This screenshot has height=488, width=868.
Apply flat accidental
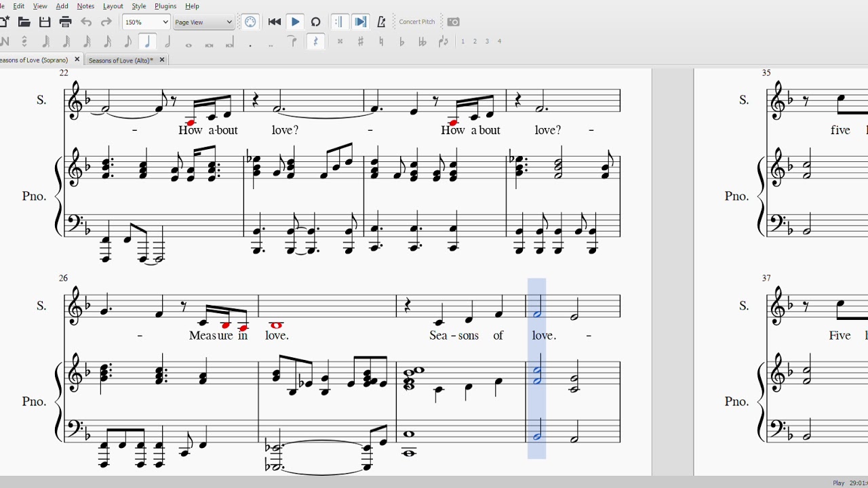pyautogui.click(x=401, y=41)
